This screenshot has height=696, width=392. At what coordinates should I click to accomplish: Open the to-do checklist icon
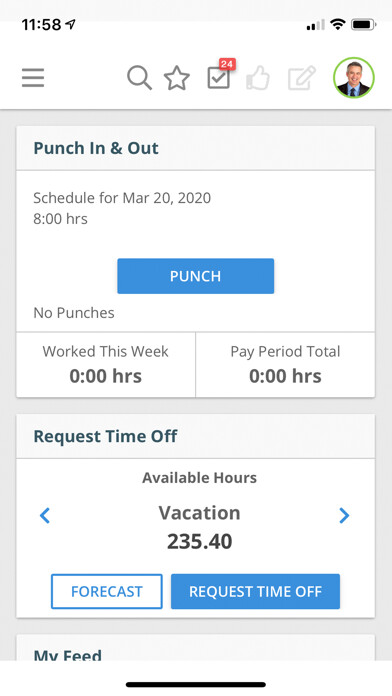pos(218,79)
